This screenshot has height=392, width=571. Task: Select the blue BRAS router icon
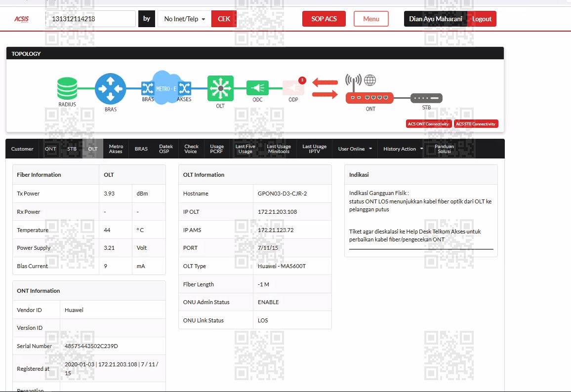point(110,88)
